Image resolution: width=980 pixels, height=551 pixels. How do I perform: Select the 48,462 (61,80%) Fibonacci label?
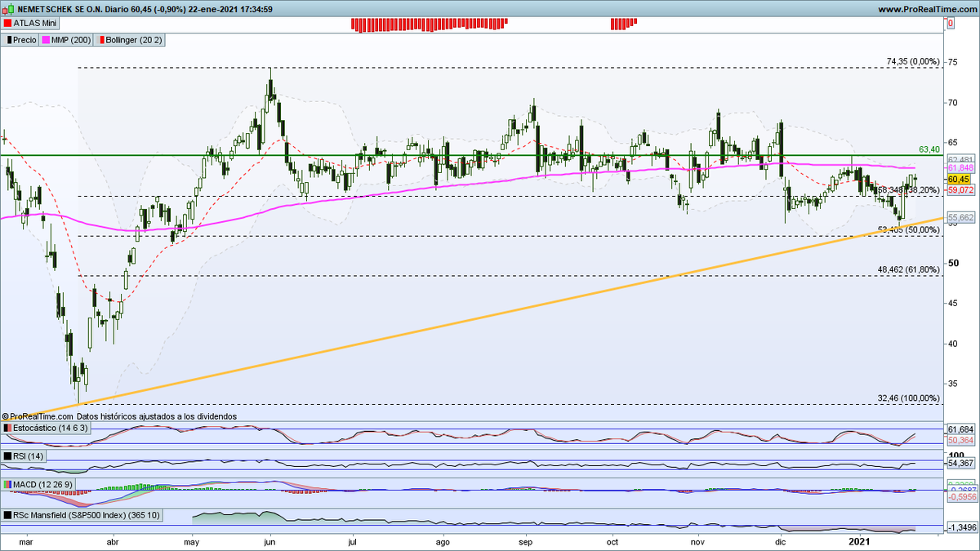[x=908, y=269]
